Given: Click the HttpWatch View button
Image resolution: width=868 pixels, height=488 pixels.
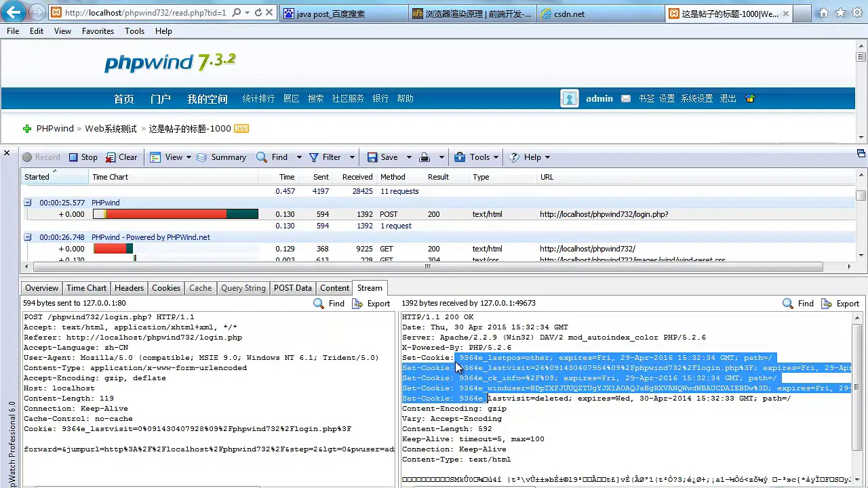Looking at the screenshot, I should (x=166, y=157).
